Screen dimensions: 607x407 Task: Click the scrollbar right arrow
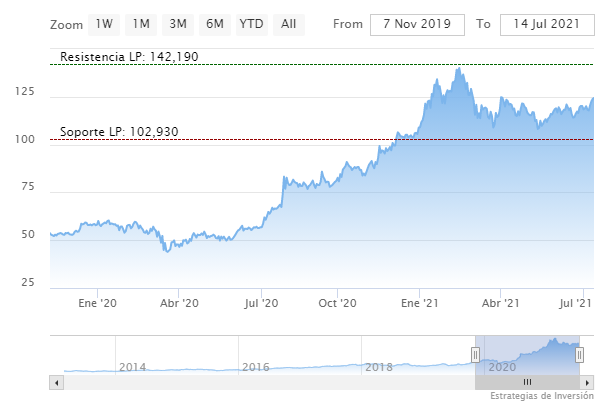(x=588, y=382)
